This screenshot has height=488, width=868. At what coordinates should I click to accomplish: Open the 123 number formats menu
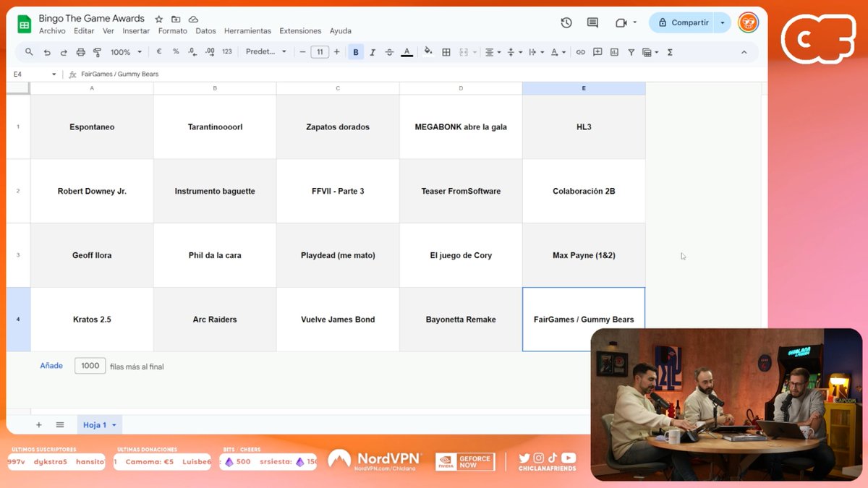click(227, 52)
